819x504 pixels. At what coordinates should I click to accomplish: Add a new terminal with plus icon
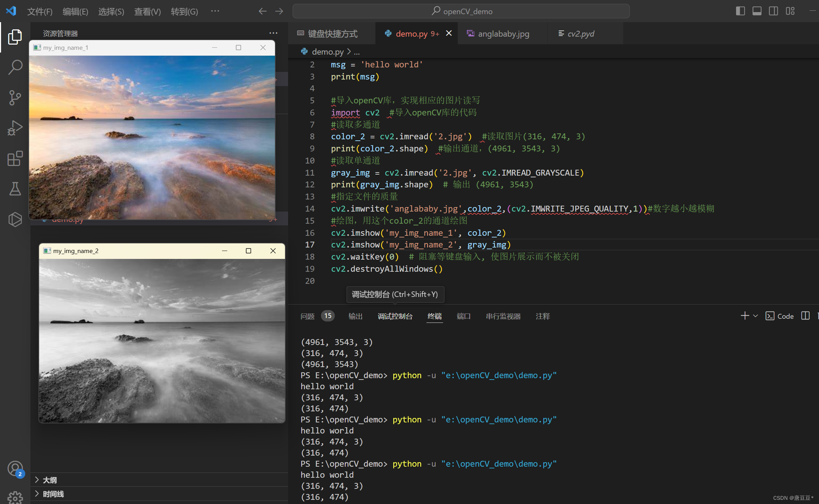pos(745,316)
